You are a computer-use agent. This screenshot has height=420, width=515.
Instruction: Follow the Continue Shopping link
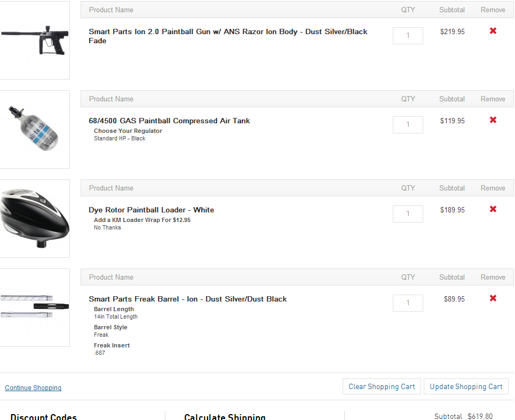click(33, 388)
